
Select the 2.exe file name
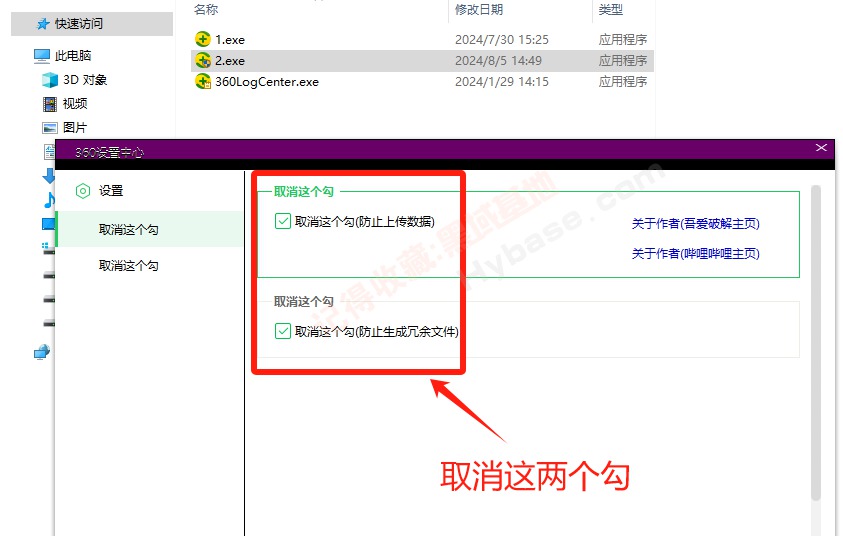coord(230,61)
